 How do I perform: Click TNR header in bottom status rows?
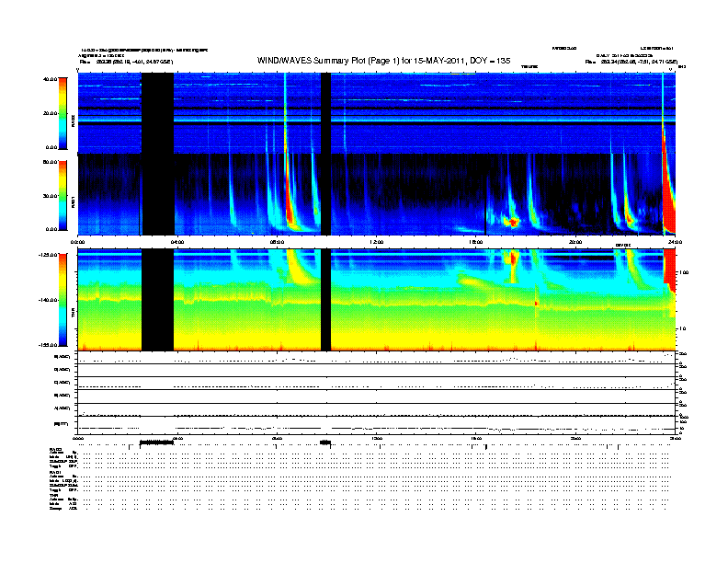pyautogui.click(x=53, y=495)
